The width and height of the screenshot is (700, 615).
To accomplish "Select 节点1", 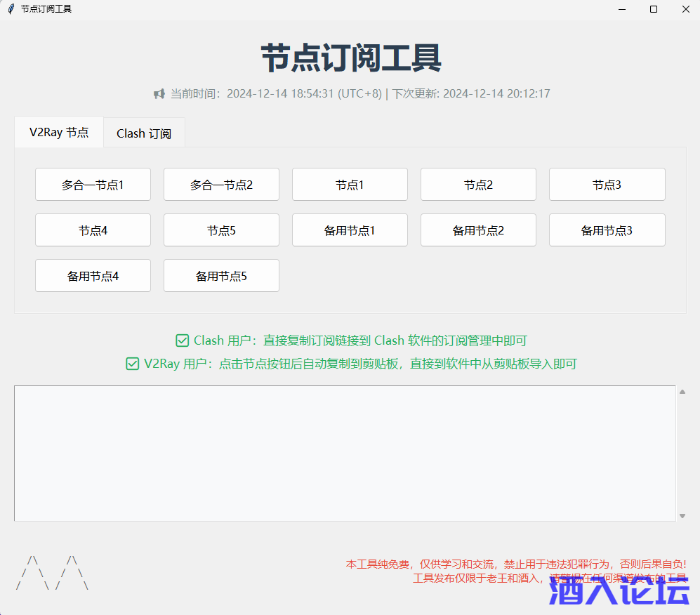I will (350, 184).
